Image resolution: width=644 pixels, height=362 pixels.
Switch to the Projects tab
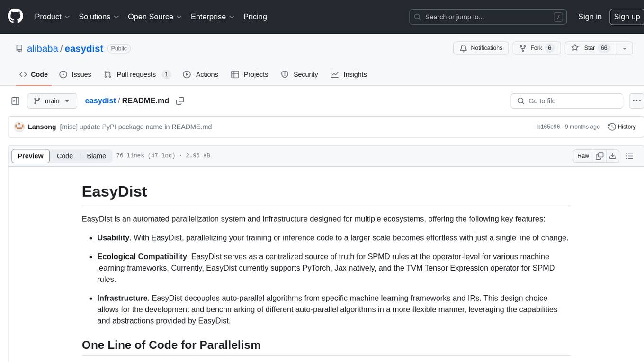[250, 74]
